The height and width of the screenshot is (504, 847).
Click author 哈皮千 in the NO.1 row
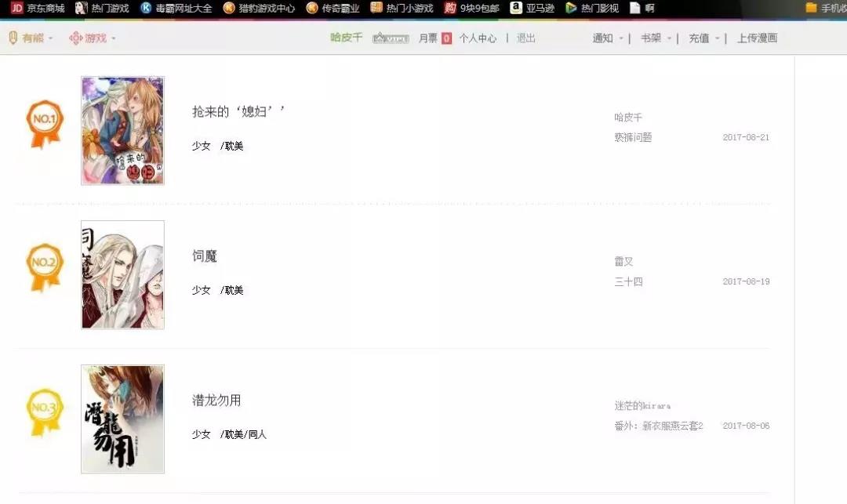(x=628, y=117)
